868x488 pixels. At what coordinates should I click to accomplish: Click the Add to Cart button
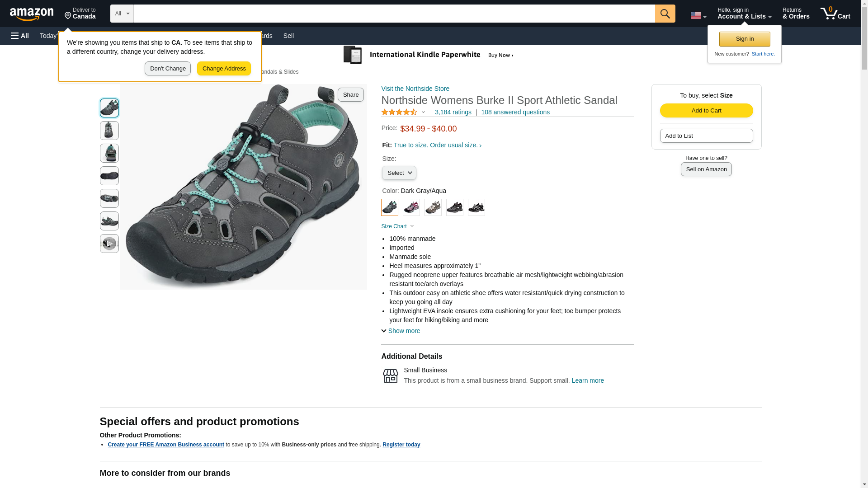click(706, 111)
